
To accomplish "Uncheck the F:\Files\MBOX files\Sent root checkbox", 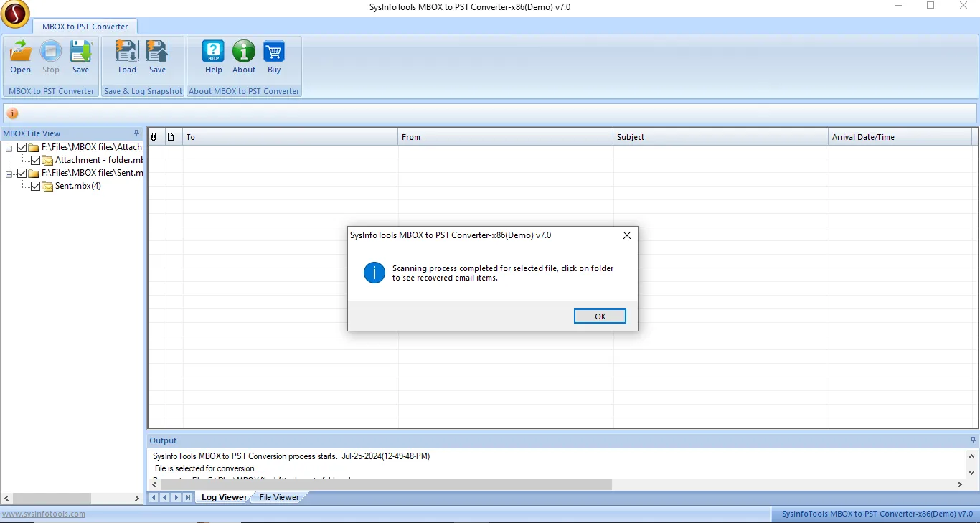I will (x=22, y=173).
